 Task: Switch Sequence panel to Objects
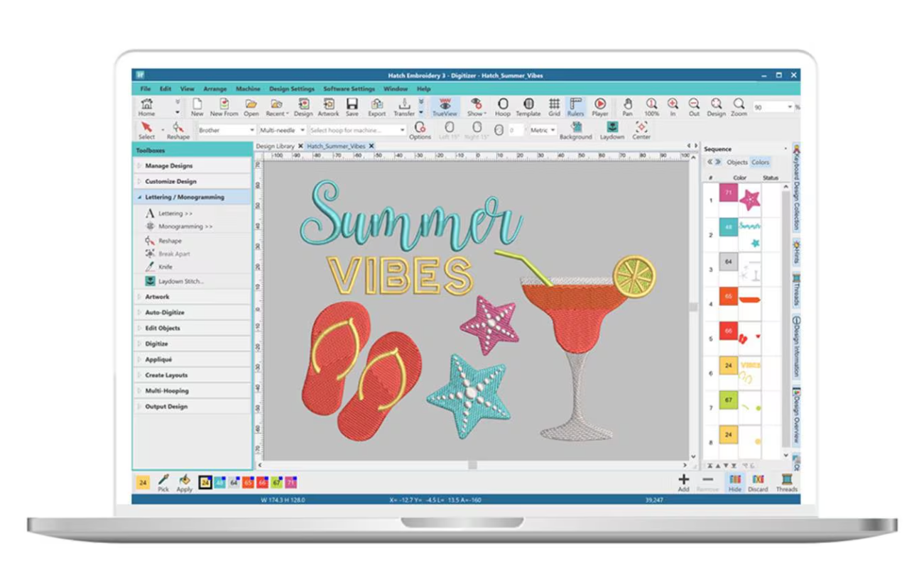coord(737,163)
